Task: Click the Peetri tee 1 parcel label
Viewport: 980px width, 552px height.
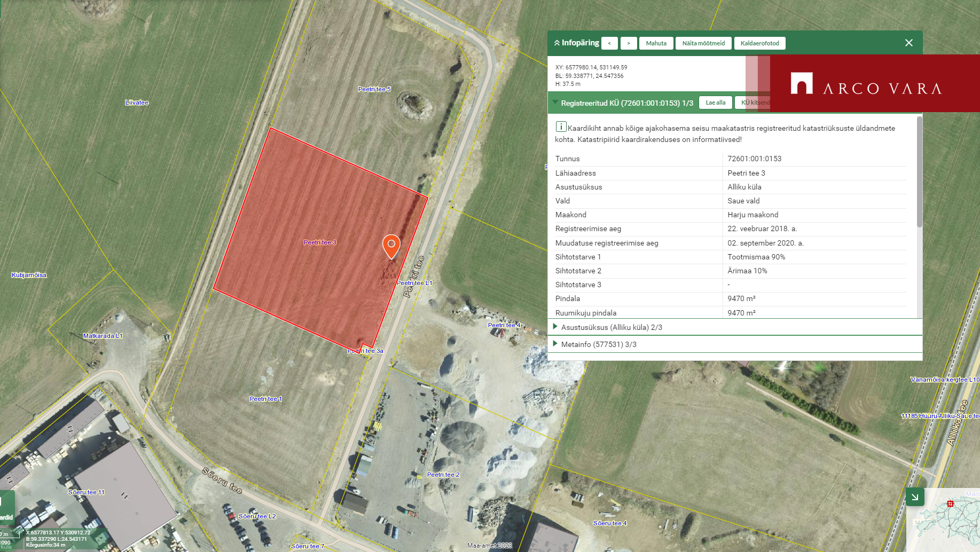Action: point(265,399)
